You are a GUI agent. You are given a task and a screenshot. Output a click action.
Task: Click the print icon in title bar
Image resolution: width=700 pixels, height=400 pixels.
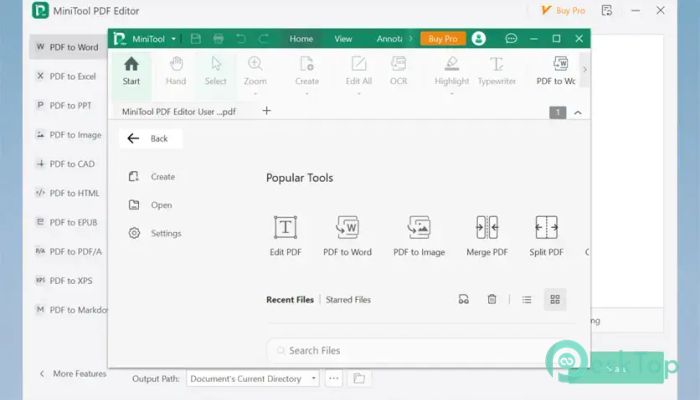tap(218, 39)
